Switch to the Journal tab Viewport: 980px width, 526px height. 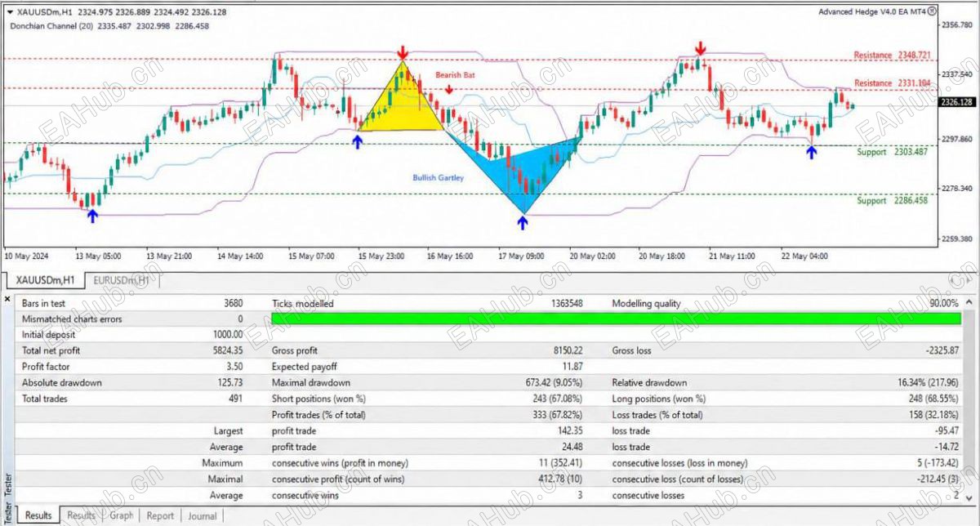click(202, 515)
